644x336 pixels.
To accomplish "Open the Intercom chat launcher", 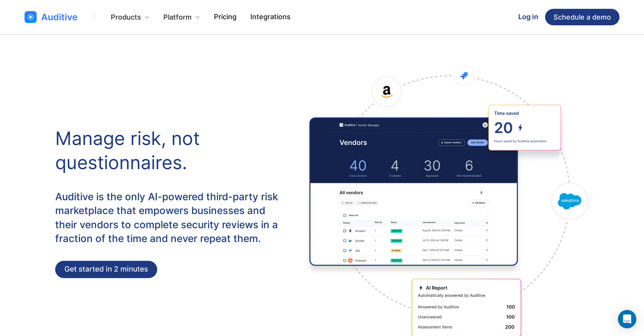I will [x=627, y=319].
